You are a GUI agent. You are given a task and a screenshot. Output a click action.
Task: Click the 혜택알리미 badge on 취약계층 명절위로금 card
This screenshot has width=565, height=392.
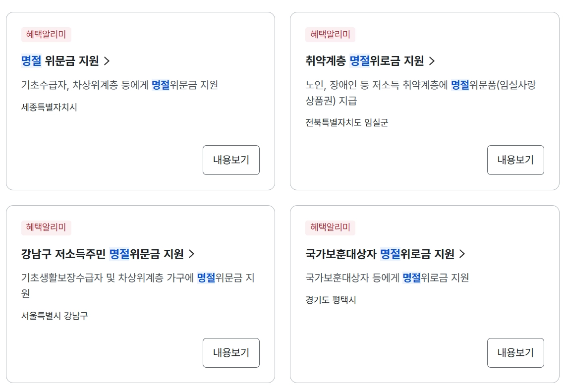tap(330, 35)
